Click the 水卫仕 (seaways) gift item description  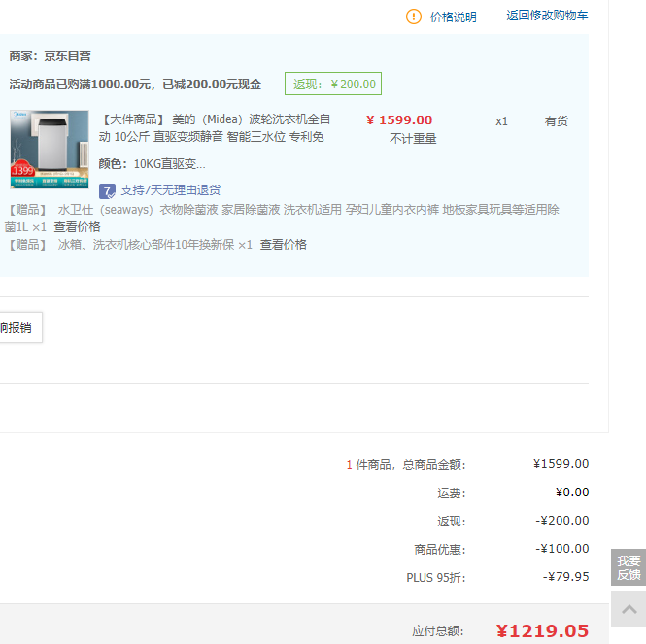(x=282, y=218)
